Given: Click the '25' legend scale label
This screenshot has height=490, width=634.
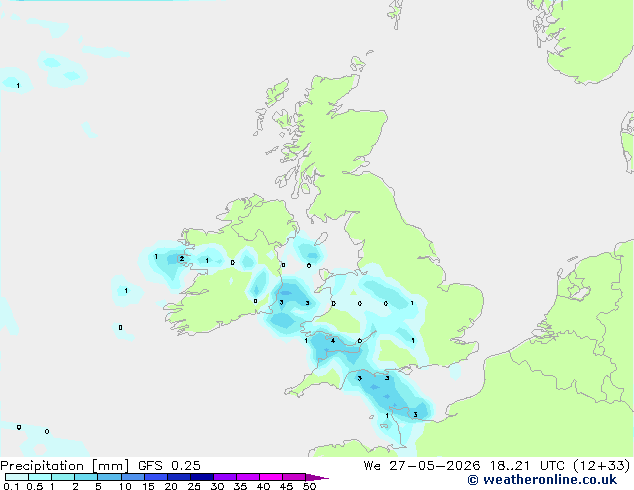Looking at the screenshot, I should [194, 486].
